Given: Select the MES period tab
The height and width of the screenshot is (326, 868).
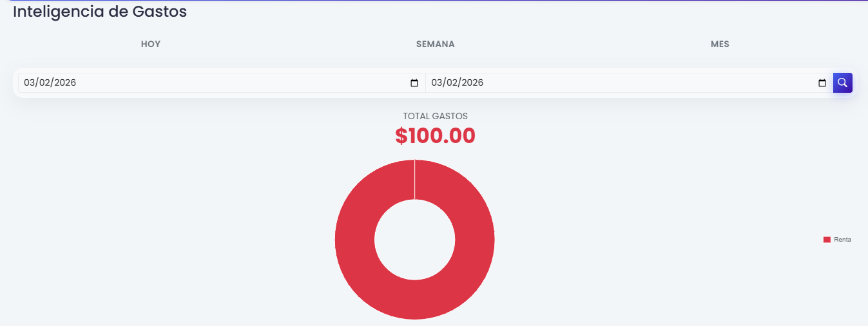Looking at the screenshot, I should point(720,44).
